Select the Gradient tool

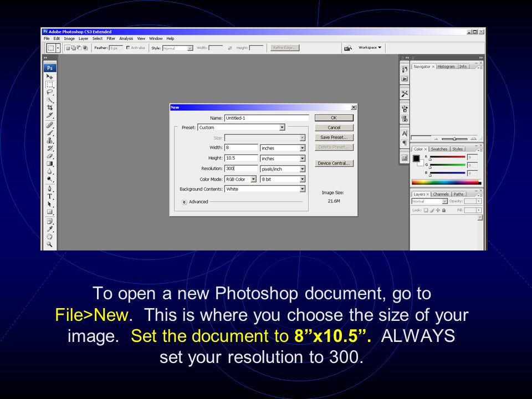[x=49, y=164]
